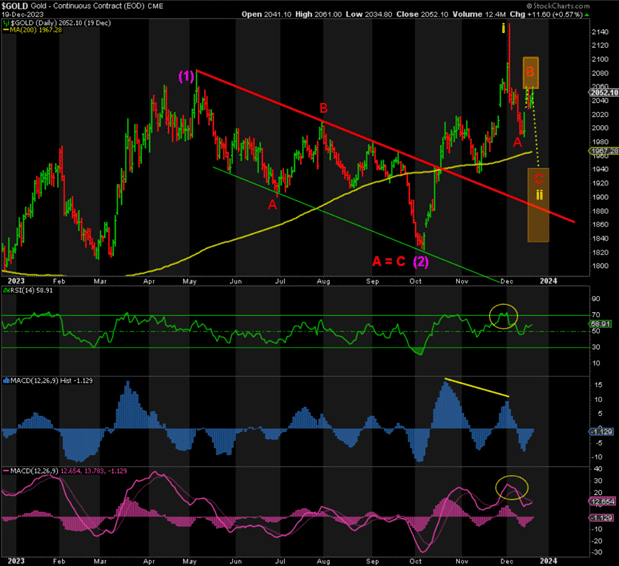Select the magenta (1) wave label
619x566 pixels.
(x=187, y=76)
